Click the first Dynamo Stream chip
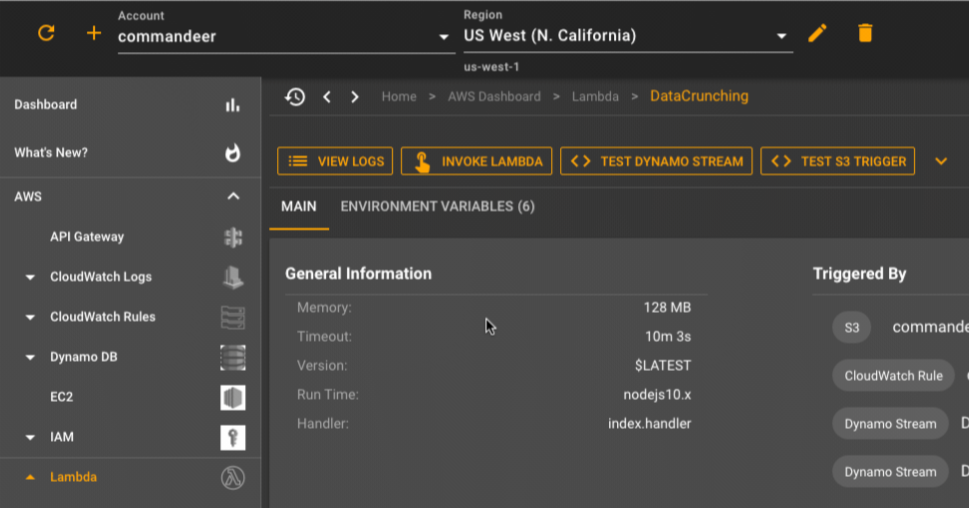The image size is (969, 508). coord(891,424)
